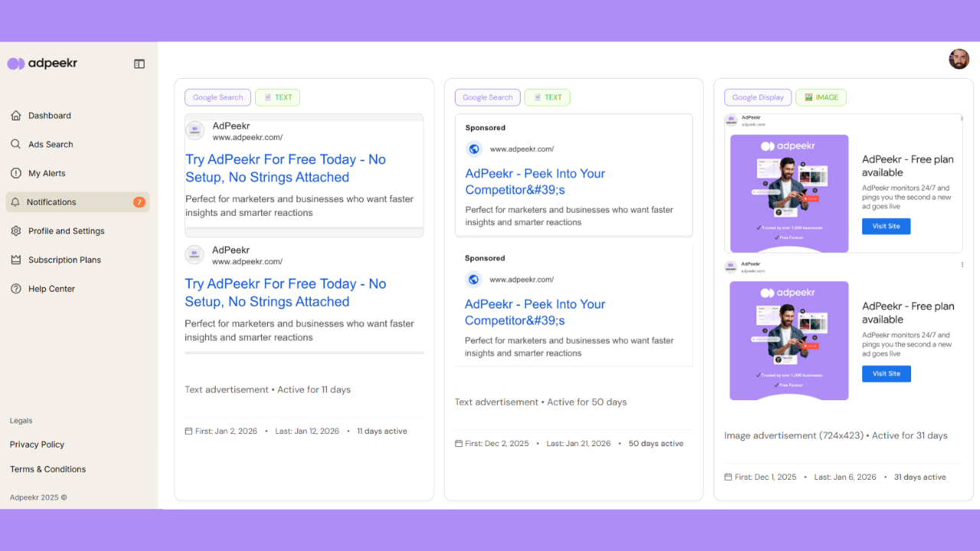Open the Profile and Settings gear icon
980x551 pixels.
(15, 230)
